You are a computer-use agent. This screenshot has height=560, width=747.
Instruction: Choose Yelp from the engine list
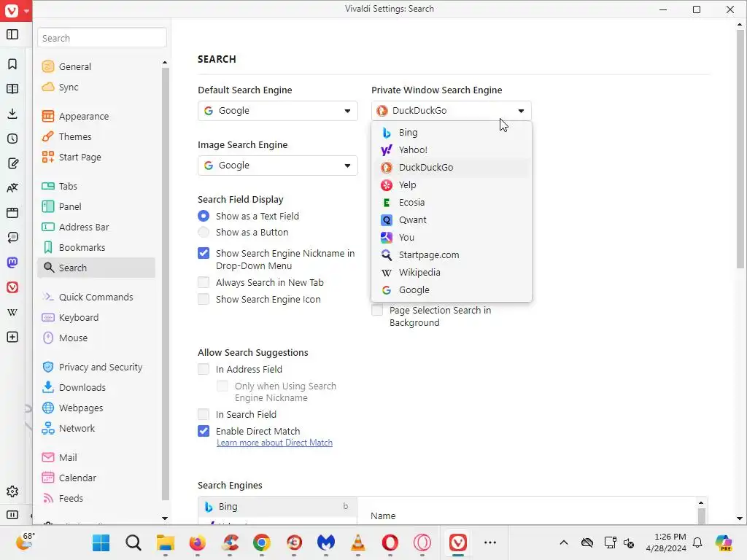point(451,185)
